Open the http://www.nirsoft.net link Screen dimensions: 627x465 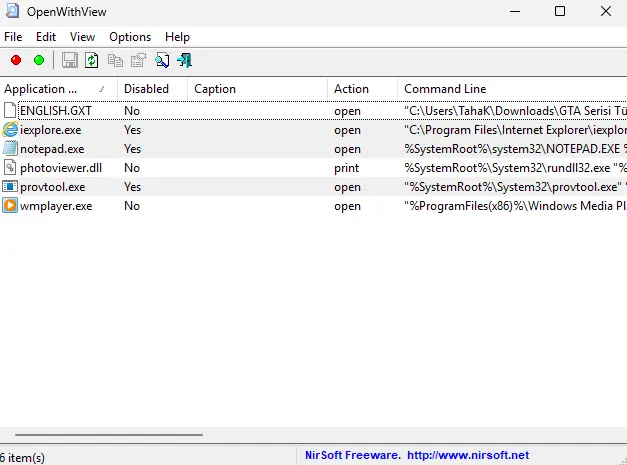468,455
